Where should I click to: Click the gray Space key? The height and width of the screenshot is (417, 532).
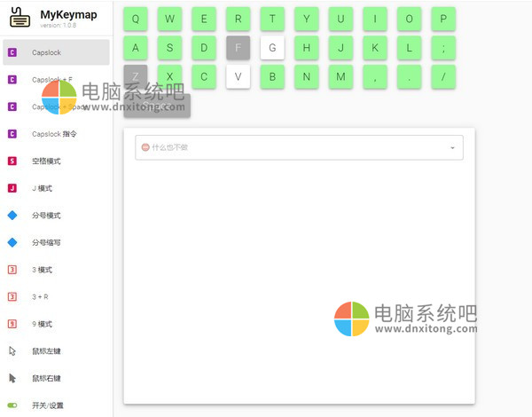tap(157, 106)
